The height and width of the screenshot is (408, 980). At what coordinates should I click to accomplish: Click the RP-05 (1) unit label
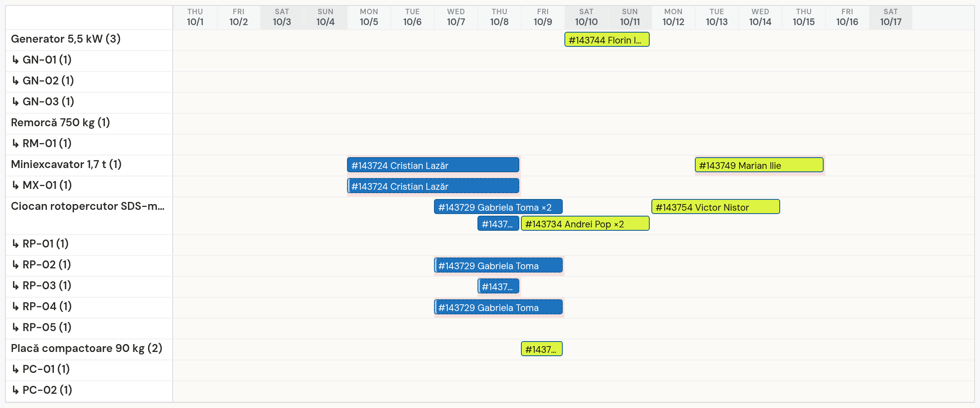[x=41, y=328]
